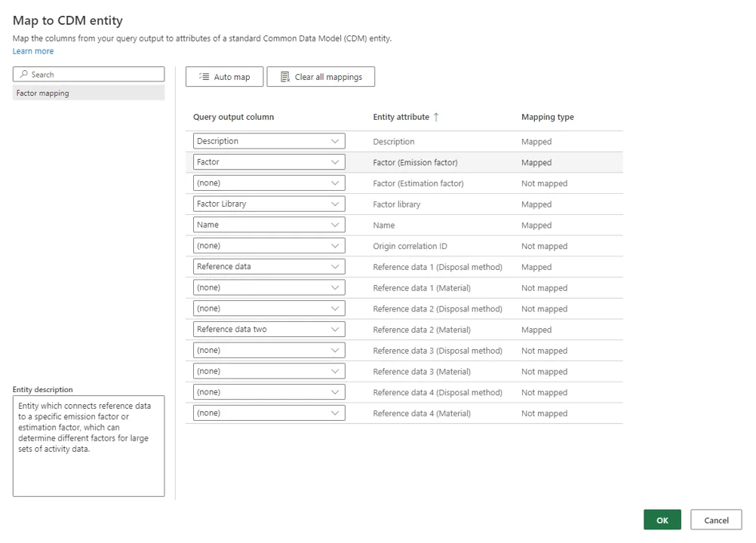This screenshot has height=543, width=756.
Task: Click the magnifier icon in Search box
Action: coord(23,74)
